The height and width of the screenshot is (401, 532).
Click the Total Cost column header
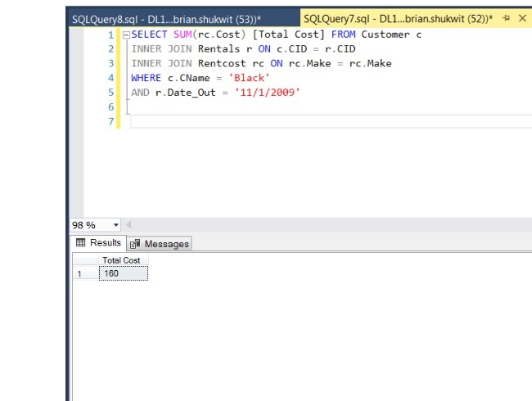coord(124,260)
